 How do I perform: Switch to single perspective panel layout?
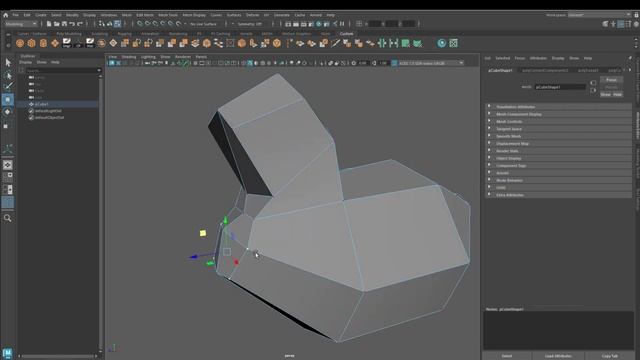pyautogui.click(x=8, y=165)
